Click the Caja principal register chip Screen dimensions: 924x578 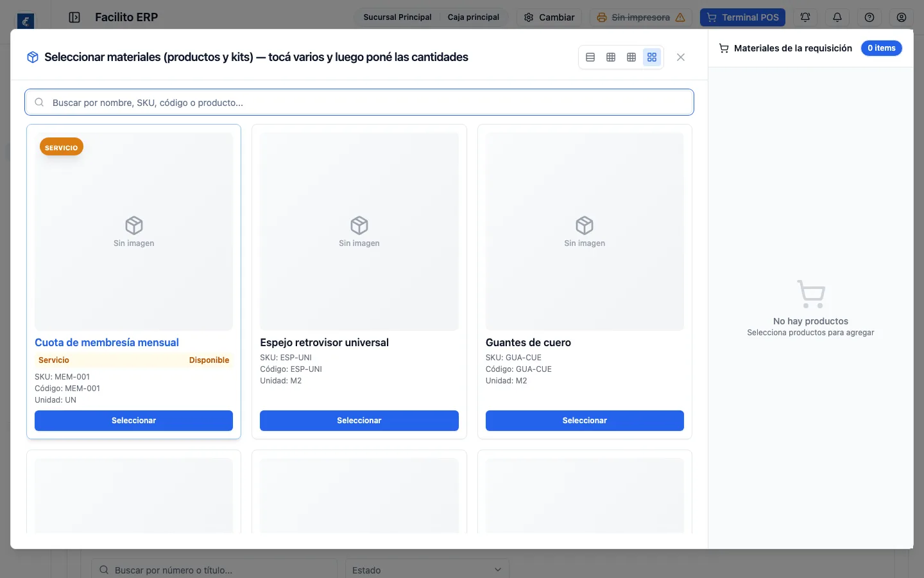click(x=474, y=17)
